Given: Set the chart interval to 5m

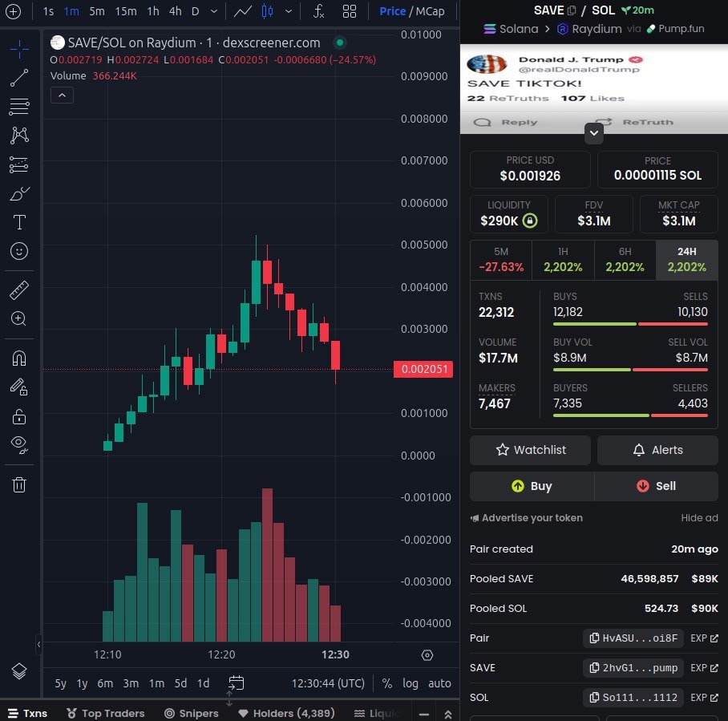Looking at the screenshot, I should pos(96,11).
